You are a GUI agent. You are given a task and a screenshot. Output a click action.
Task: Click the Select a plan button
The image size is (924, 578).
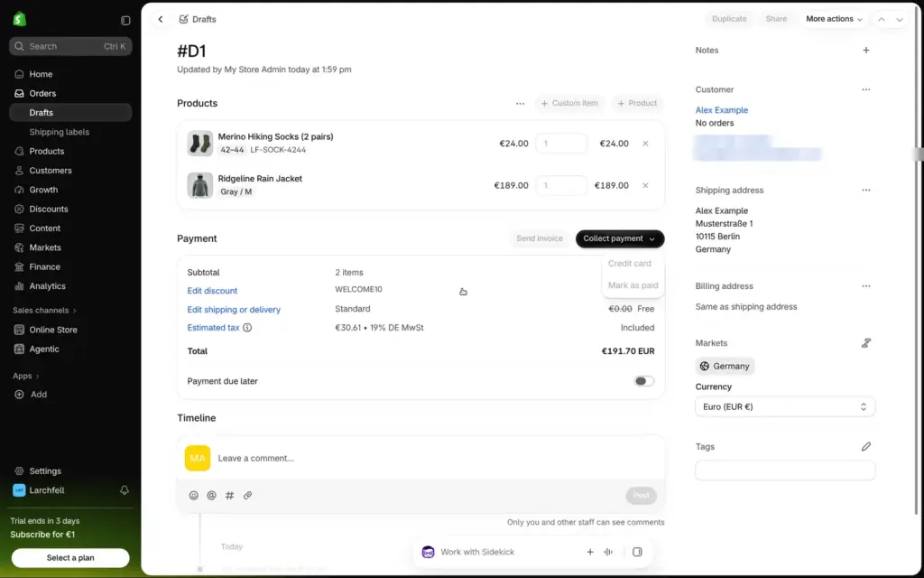(70, 558)
